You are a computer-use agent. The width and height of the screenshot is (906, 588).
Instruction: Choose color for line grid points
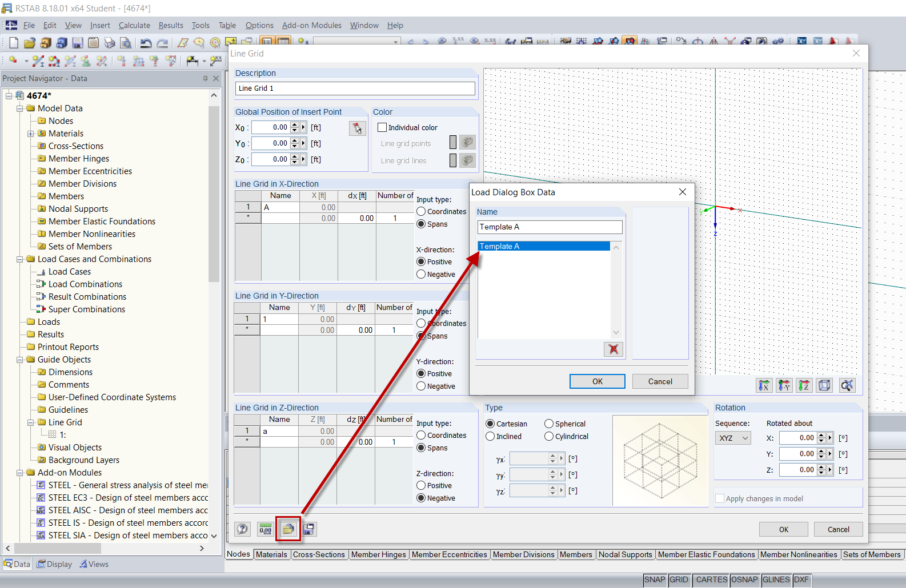point(467,142)
